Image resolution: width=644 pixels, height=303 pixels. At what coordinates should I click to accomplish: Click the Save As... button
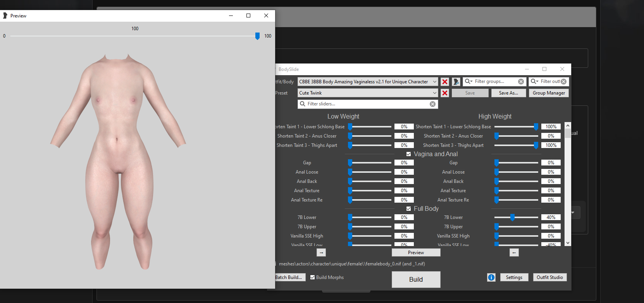[x=508, y=93]
